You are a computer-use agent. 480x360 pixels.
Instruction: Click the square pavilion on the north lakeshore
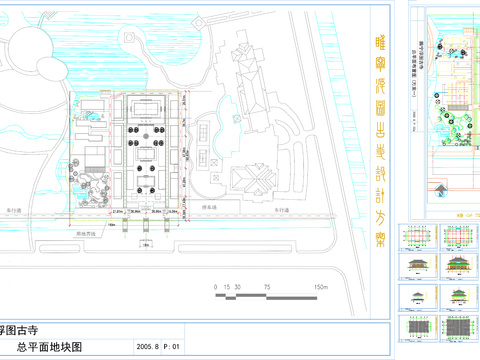129,37
